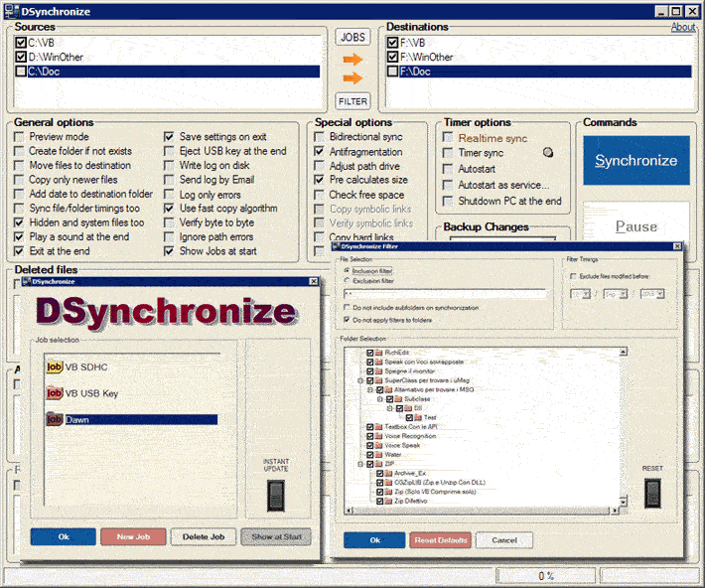This screenshot has height=588, width=705.
Task: Open the day dropdown in Filter Timings
Action: coord(586,294)
